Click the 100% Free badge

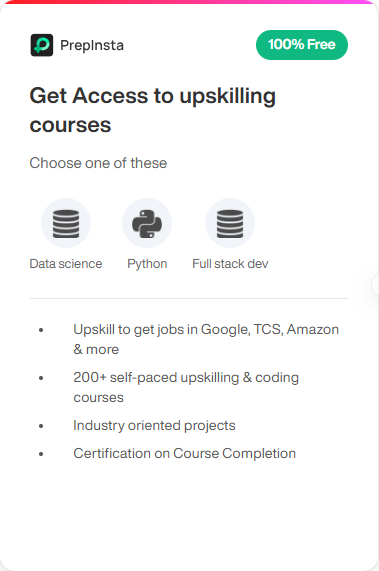pyautogui.click(x=302, y=45)
